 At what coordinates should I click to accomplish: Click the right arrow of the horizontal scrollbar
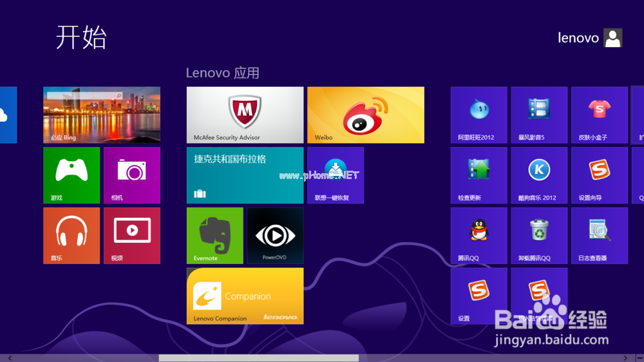(x=625, y=358)
